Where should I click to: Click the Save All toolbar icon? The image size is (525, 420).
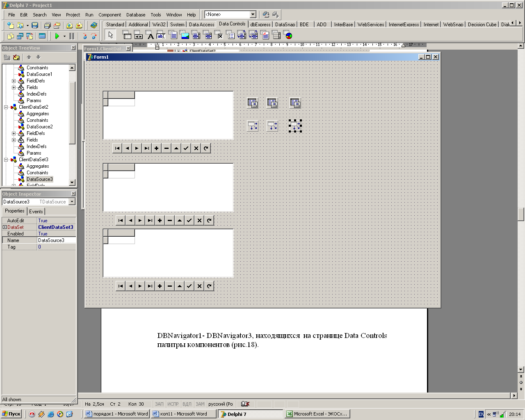click(x=47, y=25)
